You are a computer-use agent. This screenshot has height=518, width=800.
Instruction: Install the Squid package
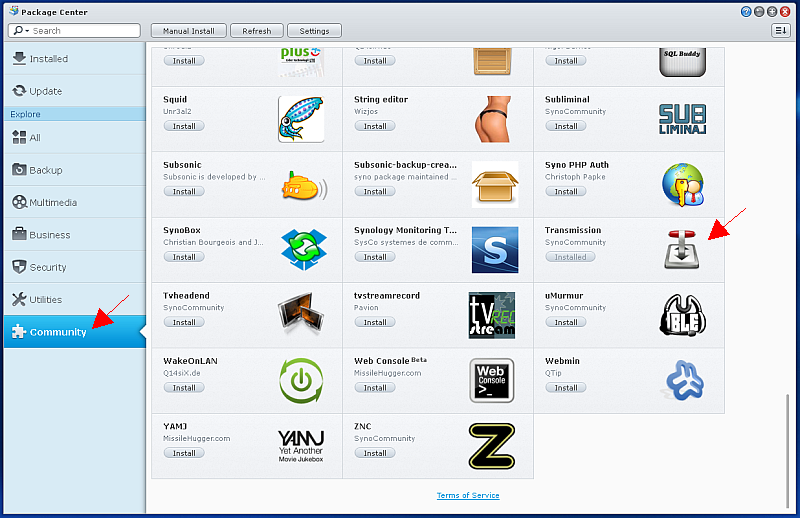184,126
